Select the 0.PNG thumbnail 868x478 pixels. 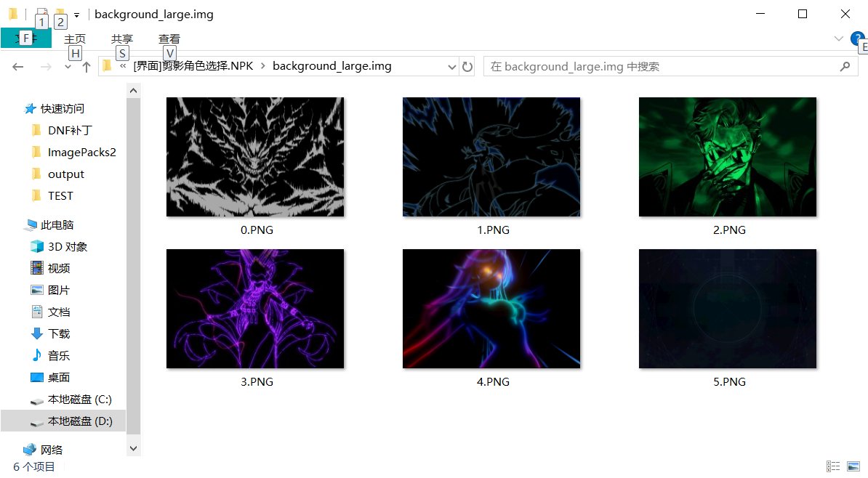[x=255, y=157]
